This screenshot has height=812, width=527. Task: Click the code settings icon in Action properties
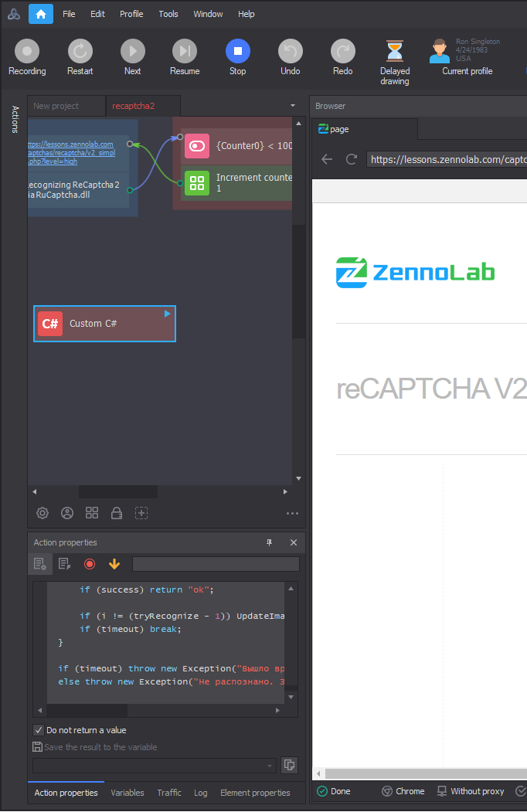point(40,564)
